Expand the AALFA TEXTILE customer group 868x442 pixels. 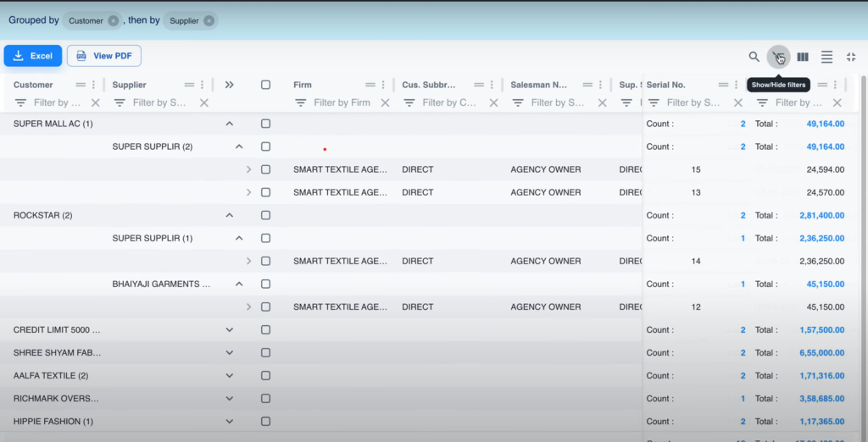coord(229,375)
